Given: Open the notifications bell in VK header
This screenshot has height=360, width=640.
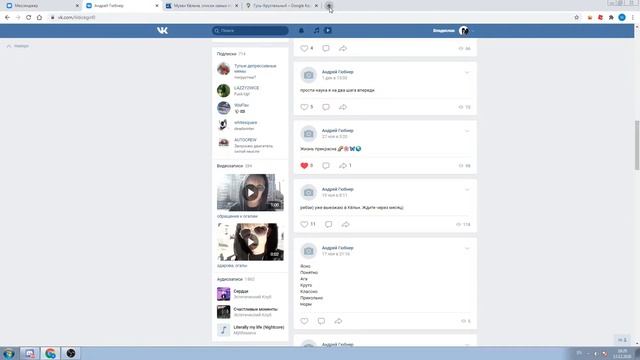Looking at the screenshot, I should pos(301,31).
